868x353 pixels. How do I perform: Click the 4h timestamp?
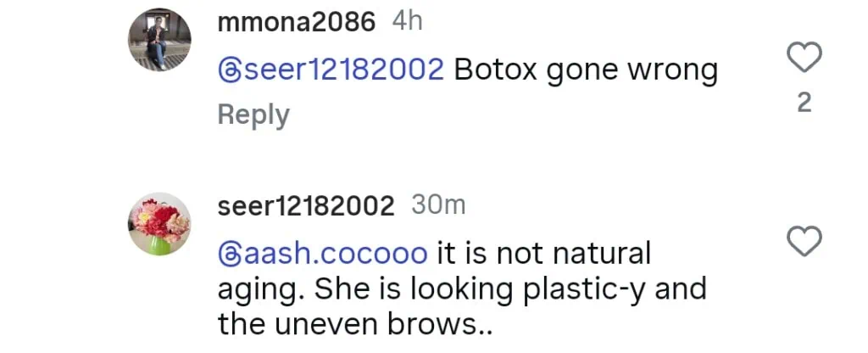click(x=407, y=23)
